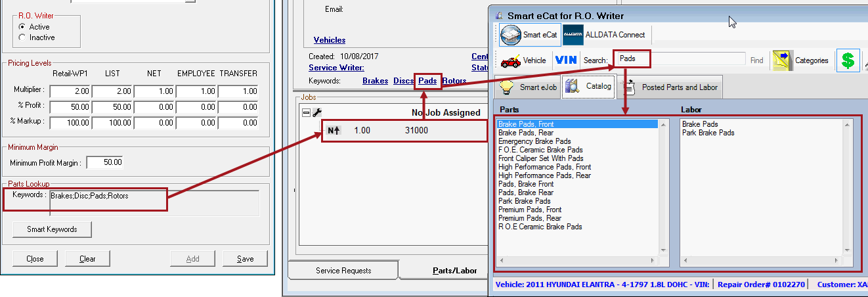Select Premium Pads, Front part
The height and width of the screenshot is (297, 868).
tap(530, 210)
